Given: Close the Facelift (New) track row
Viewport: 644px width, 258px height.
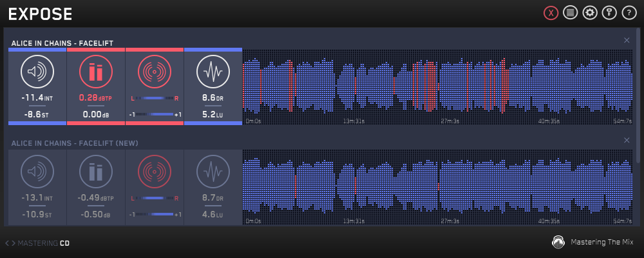Looking at the screenshot, I should tap(627, 140).
